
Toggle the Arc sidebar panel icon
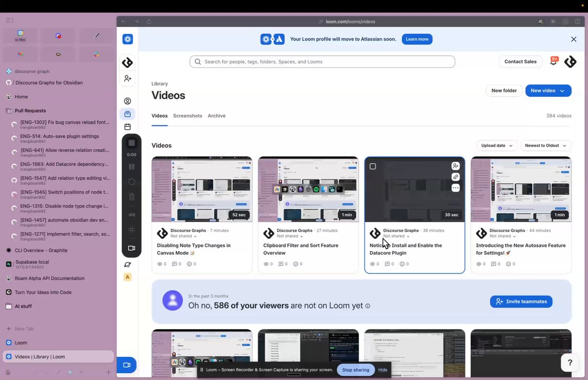[10, 20]
